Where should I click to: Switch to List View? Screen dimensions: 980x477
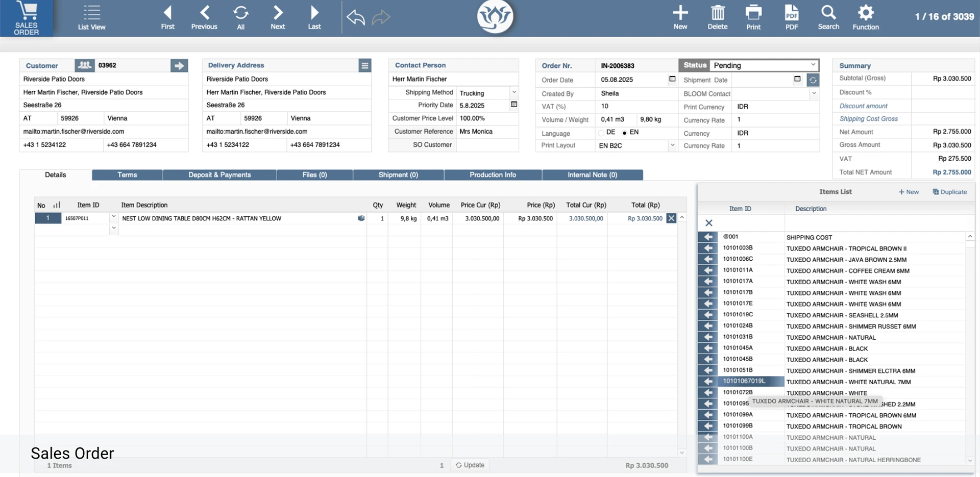pyautogui.click(x=92, y=18)
